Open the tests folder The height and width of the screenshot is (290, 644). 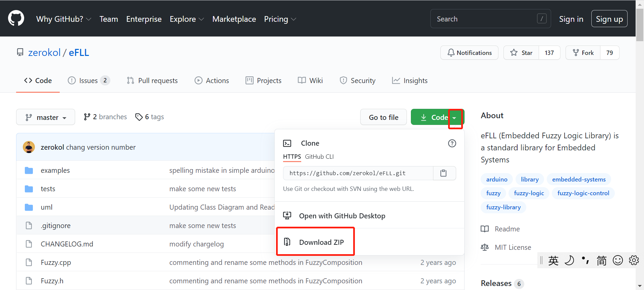pyautogui.click(x=48, y=189)
